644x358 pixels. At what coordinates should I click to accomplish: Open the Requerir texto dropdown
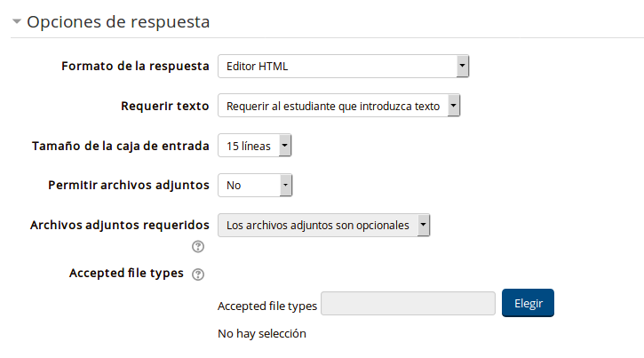(x=338, y=106)
